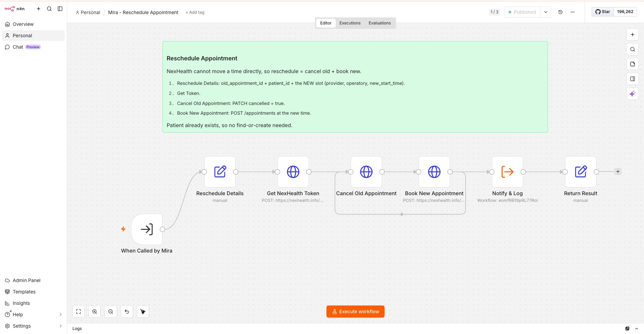
Task: Fit workflow to view
Action: [78, 312]
